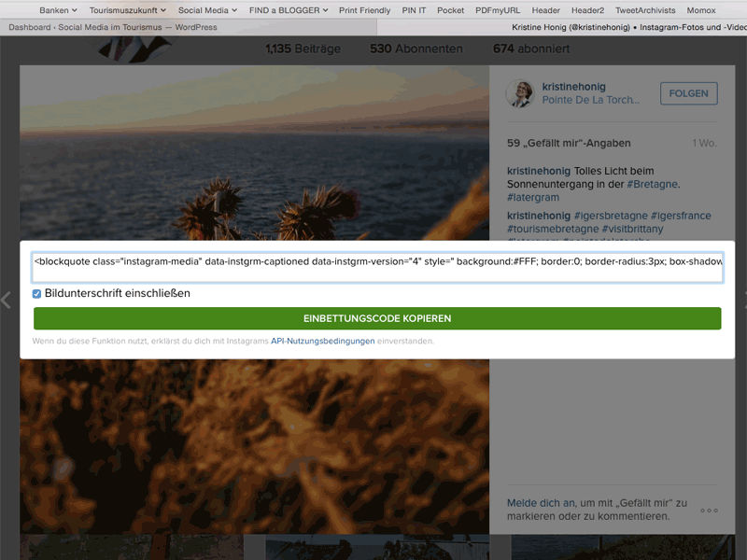Open the FIND a BLOGGER dropdown
This screenshot has height=560, width=747.
289,10
